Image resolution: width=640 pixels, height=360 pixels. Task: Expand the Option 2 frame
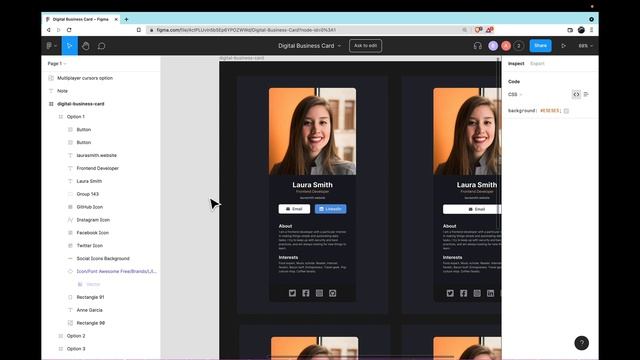click(x=61, y=336)
